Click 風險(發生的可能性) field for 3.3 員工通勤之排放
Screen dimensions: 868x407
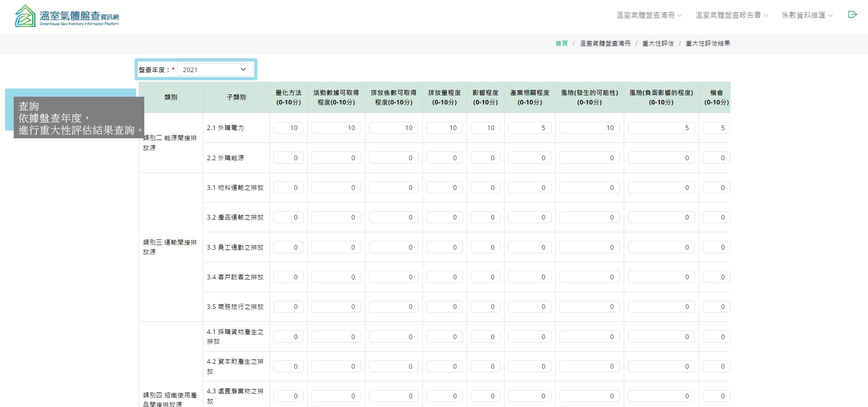point(589,247)
